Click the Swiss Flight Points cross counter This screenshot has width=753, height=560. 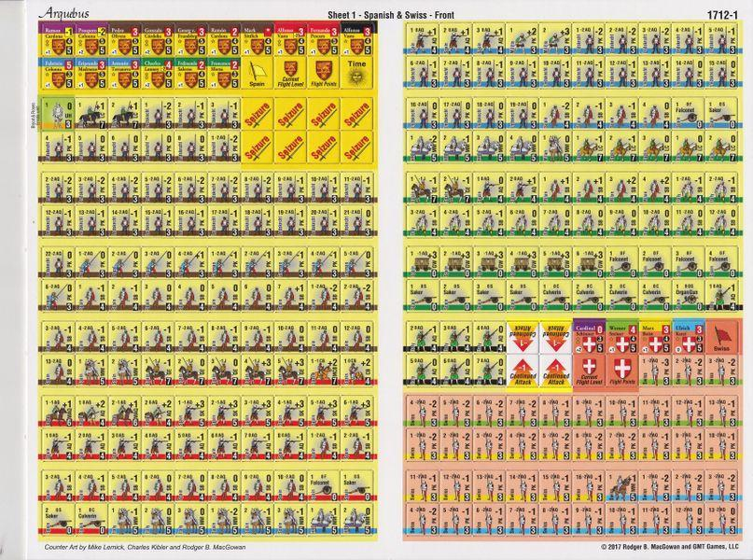[x=621, y=371]
